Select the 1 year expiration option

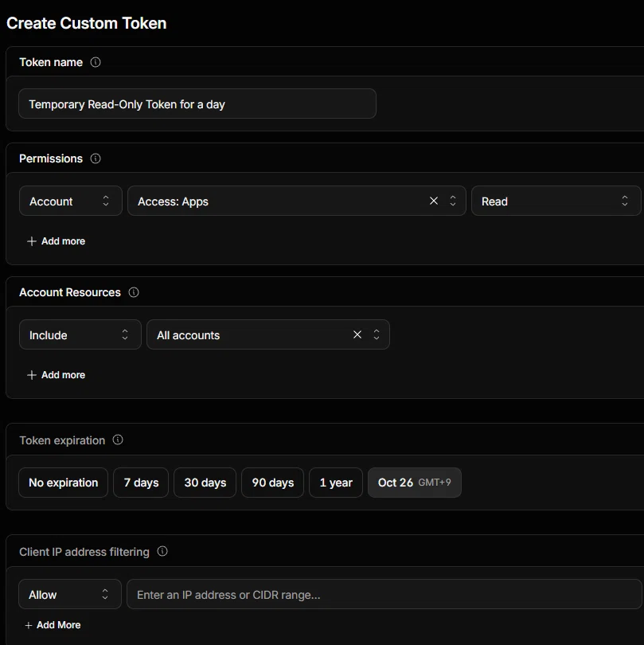point(336,483)
